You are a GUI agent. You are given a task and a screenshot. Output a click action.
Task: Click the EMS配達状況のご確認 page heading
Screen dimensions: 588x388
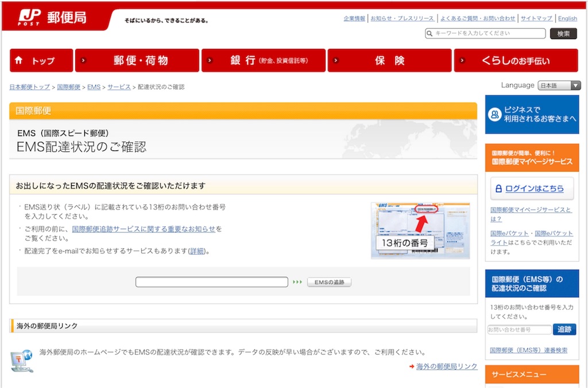(x=82, y=146)
